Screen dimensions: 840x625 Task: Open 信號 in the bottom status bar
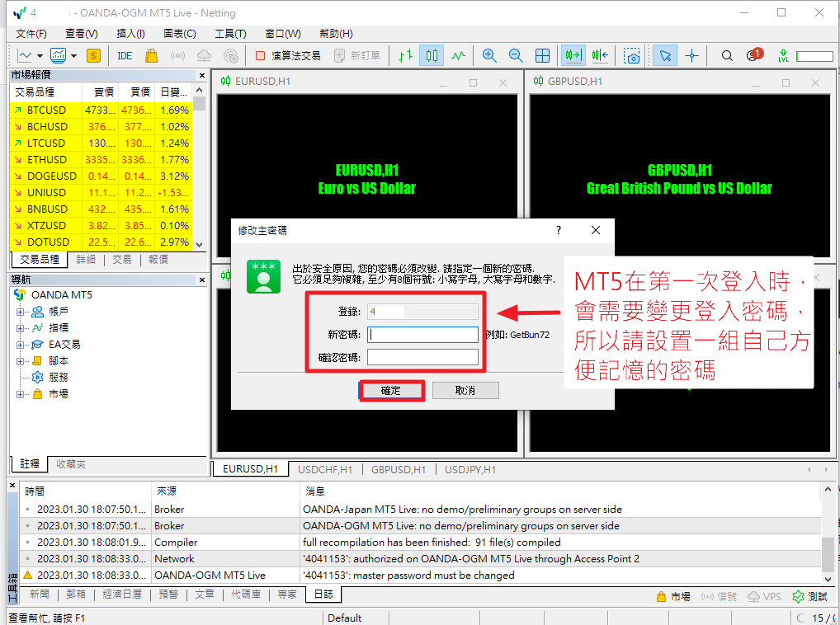pyautogui.click(x=719, y=596)
